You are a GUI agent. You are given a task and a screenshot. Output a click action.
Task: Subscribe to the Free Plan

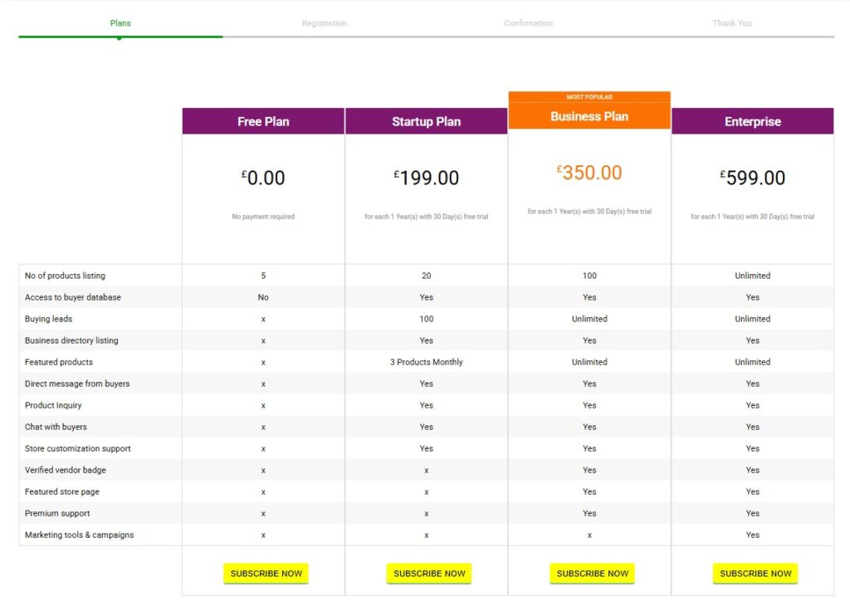266,574
